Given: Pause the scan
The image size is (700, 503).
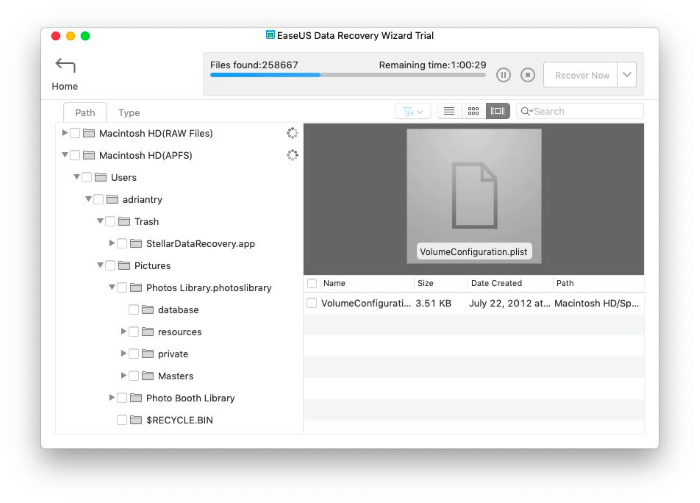Looking at the screenshot, I should pos(503,75).
